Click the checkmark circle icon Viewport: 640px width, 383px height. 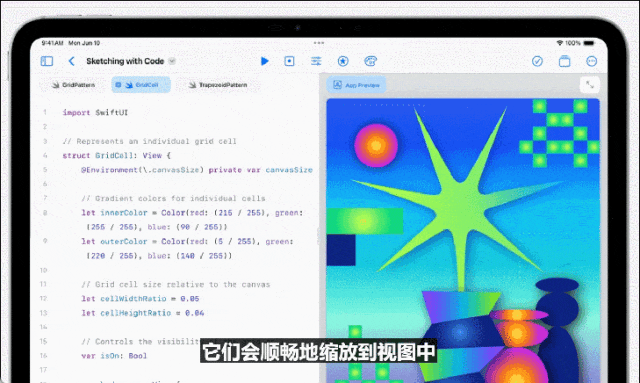click(537, 61)
